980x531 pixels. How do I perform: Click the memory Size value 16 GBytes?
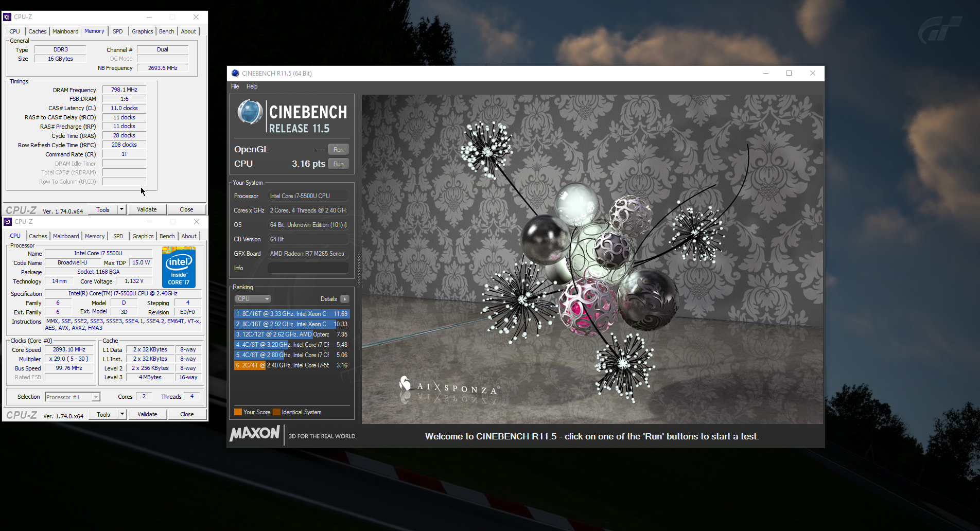[60, 59]
